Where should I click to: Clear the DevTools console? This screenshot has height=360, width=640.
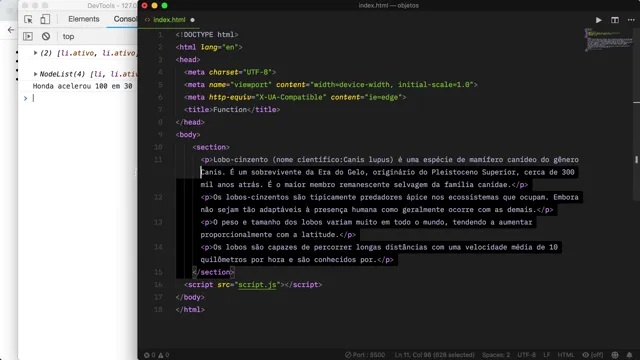tap(46, 36)
